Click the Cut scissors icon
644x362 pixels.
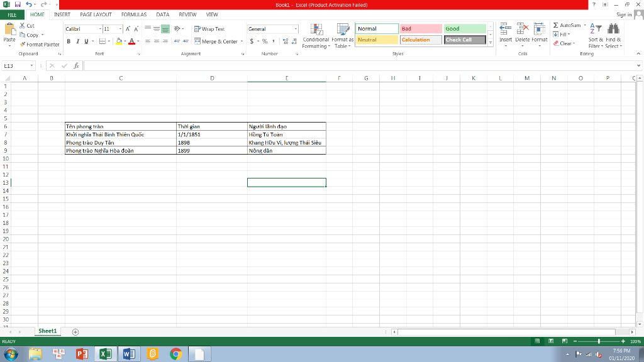pyautogui.click(x=23, y=26)
